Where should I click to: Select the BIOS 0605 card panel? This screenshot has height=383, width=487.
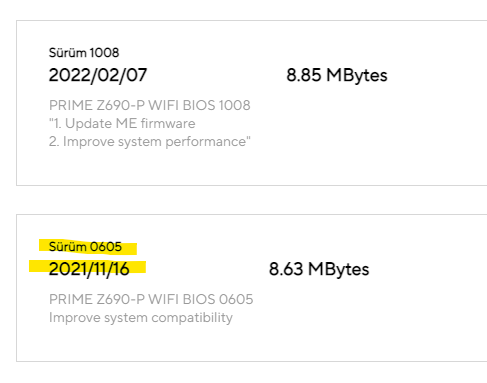(252, 288)
